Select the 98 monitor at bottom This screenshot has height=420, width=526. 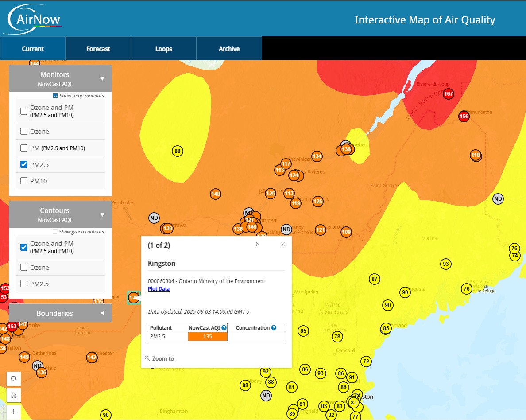106,415
